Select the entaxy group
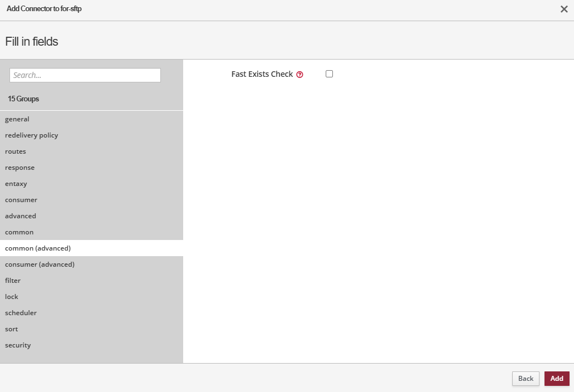Image resolution: width=574 pixels, height=392 pixels. (16, 184)
